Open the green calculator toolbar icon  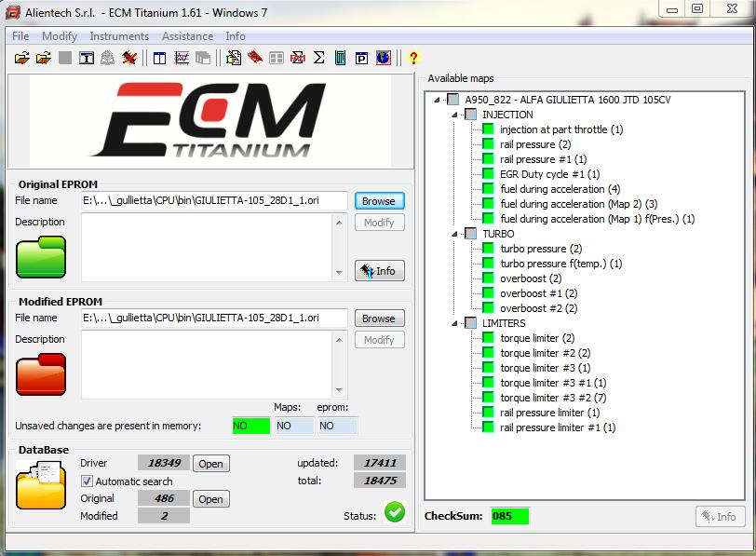click(x=340, y=58)
